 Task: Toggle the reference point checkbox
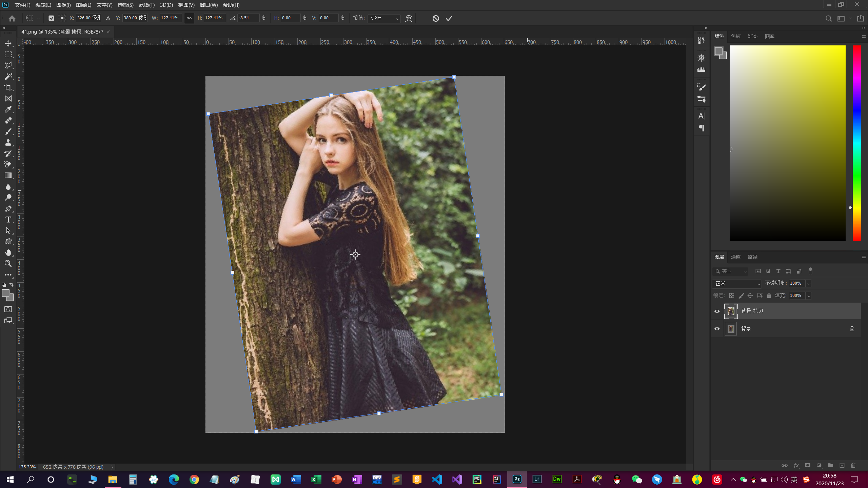tap(51, 18)
